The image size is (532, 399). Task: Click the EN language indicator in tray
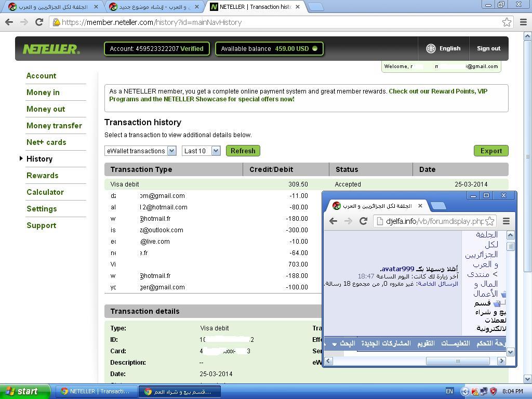(x=449, y=392)
